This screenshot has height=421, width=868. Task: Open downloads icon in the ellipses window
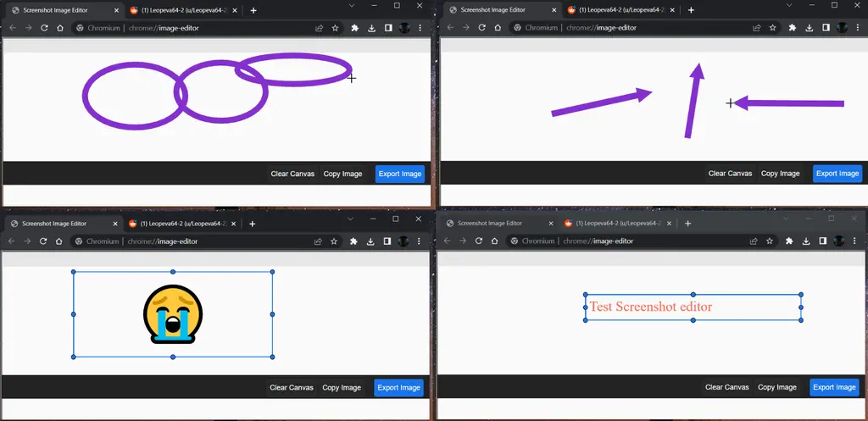point(371,28)
